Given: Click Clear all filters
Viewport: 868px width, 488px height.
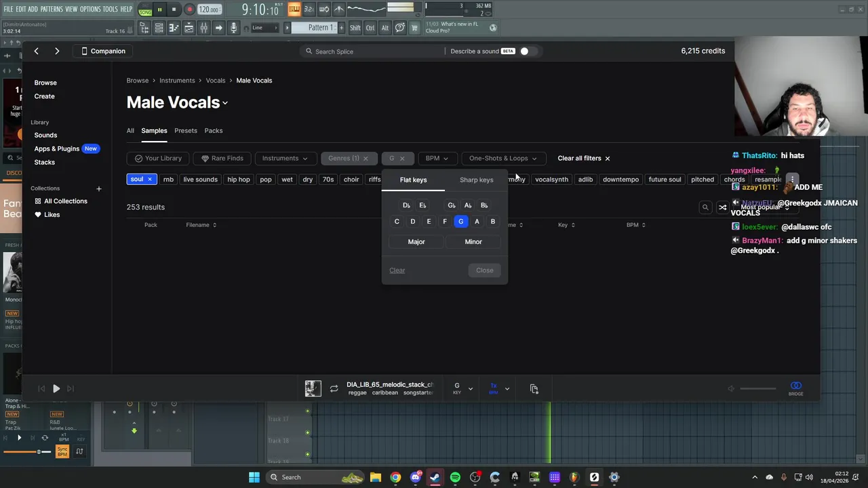Looking at the screenshot, I should point(584,159).
